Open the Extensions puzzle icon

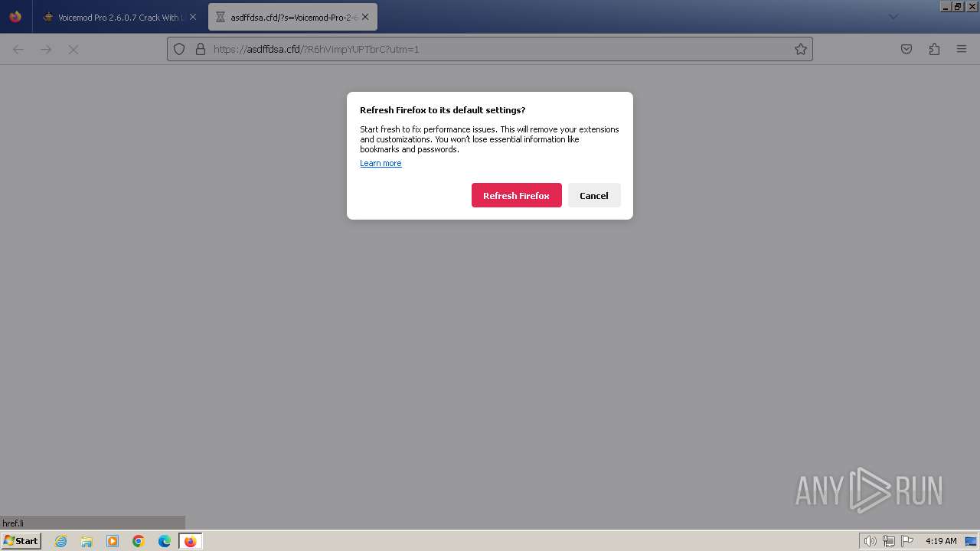coord(934,49)
